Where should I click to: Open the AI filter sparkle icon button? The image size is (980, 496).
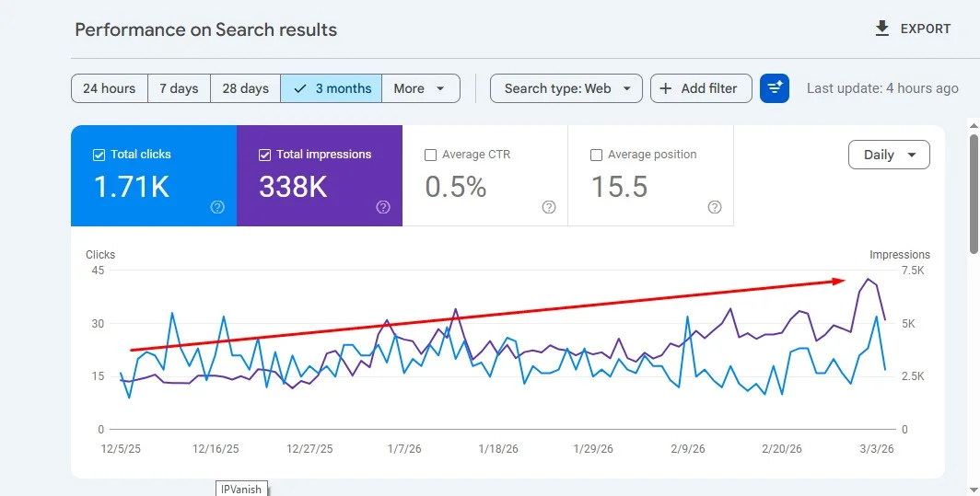pyautogui.click(x=775, y=88)
